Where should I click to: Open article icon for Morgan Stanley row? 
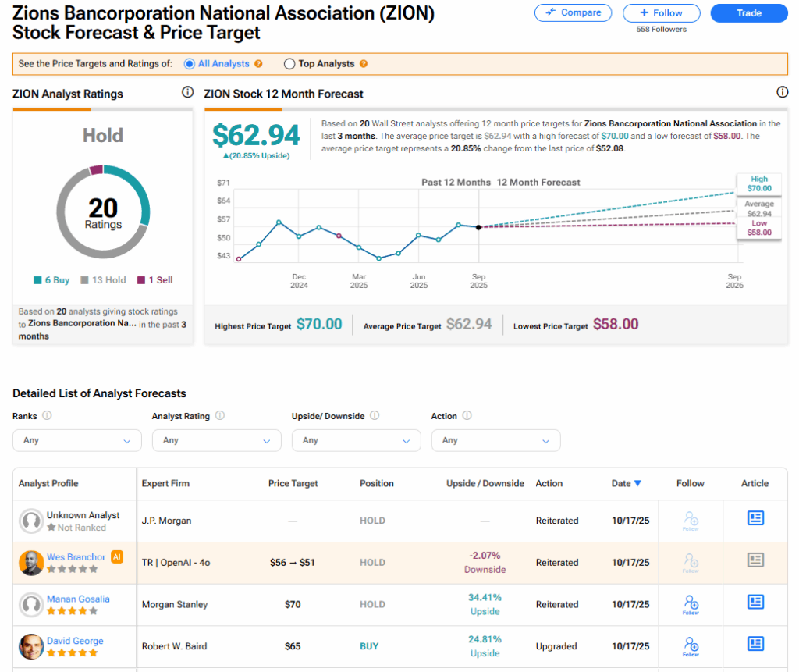pos(755,602)
